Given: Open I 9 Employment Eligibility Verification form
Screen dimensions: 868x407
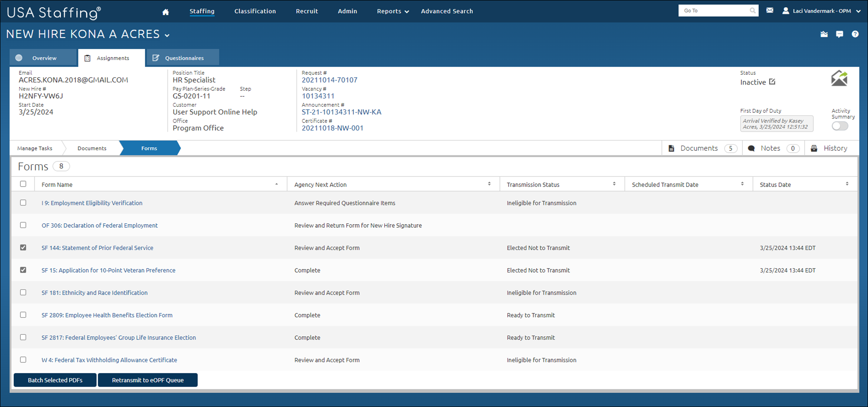Looking at the screenshot, I should (92, 203).
